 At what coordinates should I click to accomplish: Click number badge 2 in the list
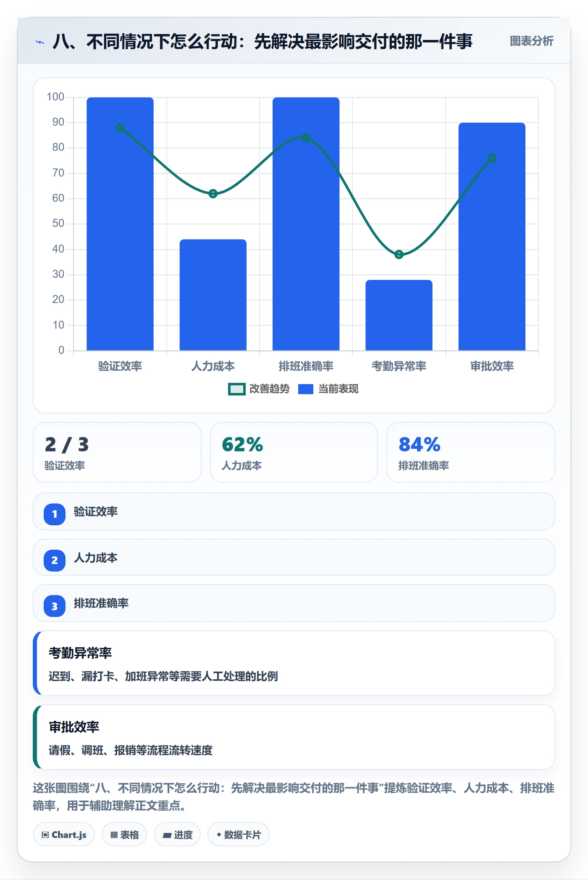(55, 560)
